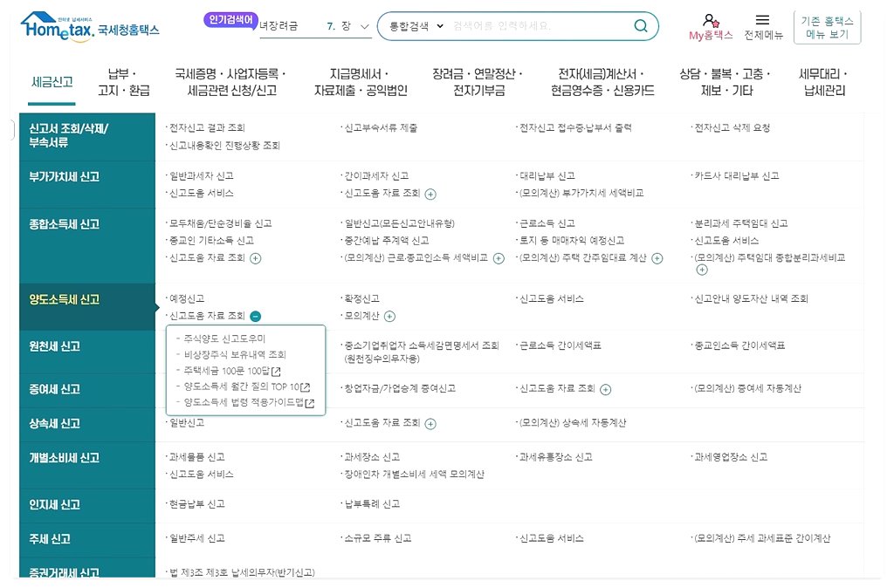
Task: Select 상담·불복·고충·제보·기타 tab
Action: [x=726, y=82]
